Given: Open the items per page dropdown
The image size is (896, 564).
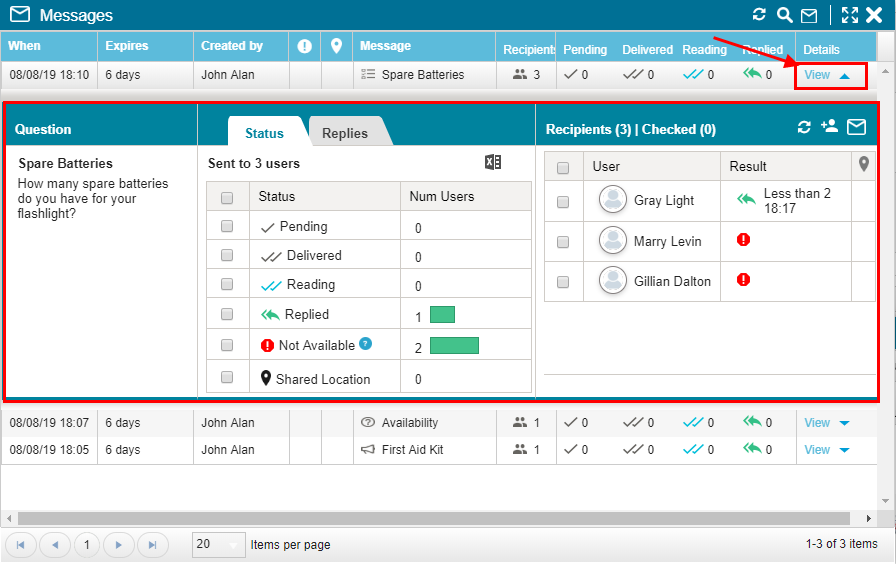Looking at the screenshot, I should 219,545.
